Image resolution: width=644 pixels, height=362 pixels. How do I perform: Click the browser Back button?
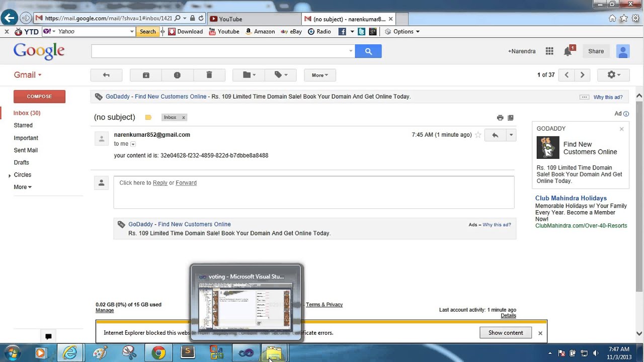click(9, 18)
